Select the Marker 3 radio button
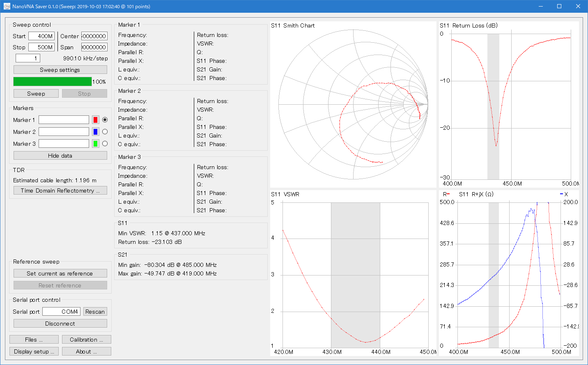The width and height of the screenshot is (588, 365). click(105, 144)
